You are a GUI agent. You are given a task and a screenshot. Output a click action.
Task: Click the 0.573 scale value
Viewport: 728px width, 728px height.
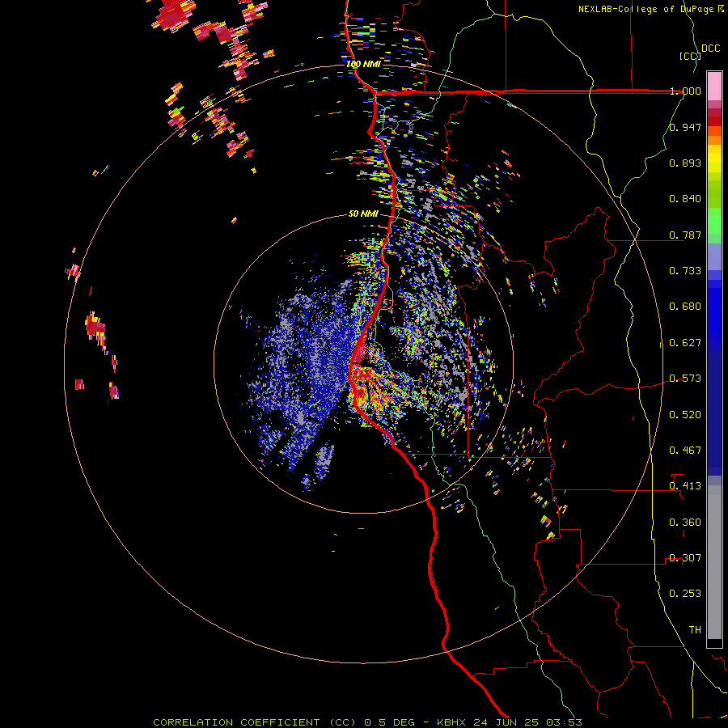[685, 379]
